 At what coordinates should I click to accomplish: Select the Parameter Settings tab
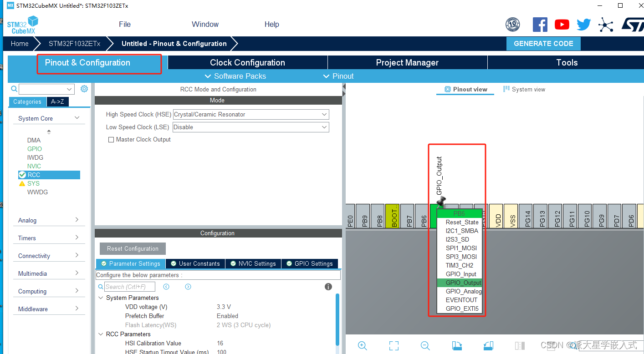pyautogui.click(x=131, y=264)
